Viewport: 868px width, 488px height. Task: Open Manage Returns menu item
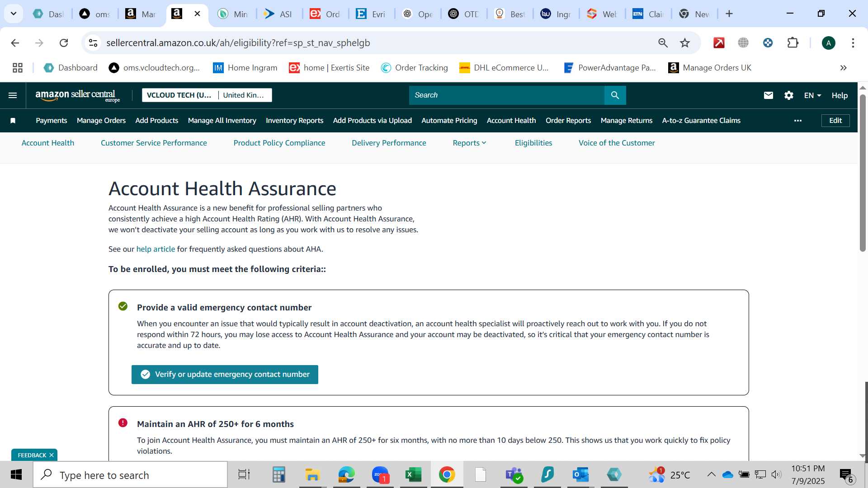(x=627, y=121)
